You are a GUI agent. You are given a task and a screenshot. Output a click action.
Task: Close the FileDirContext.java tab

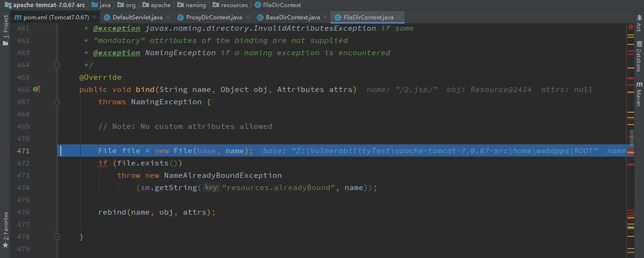pos(399,17)
